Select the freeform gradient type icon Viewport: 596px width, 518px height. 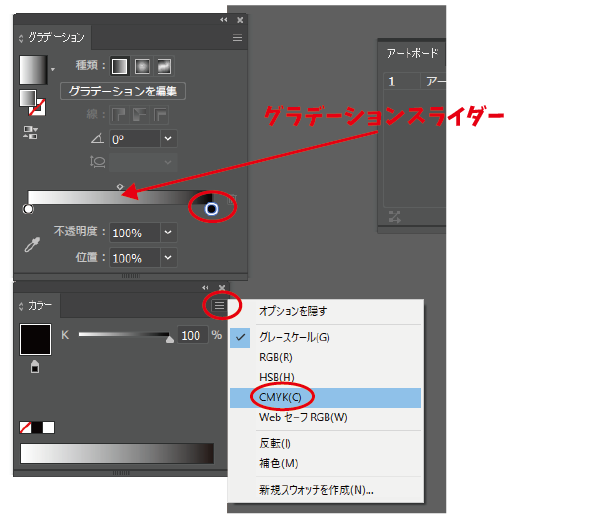tap(164, 67)
